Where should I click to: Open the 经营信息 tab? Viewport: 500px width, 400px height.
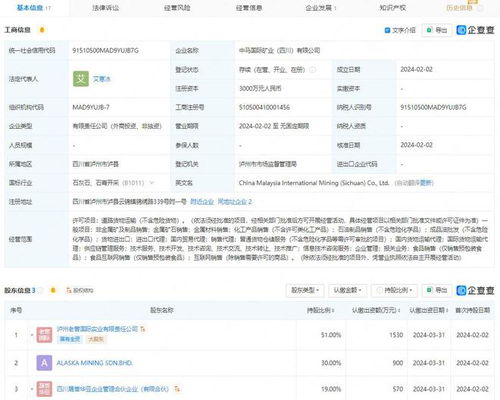249,8
